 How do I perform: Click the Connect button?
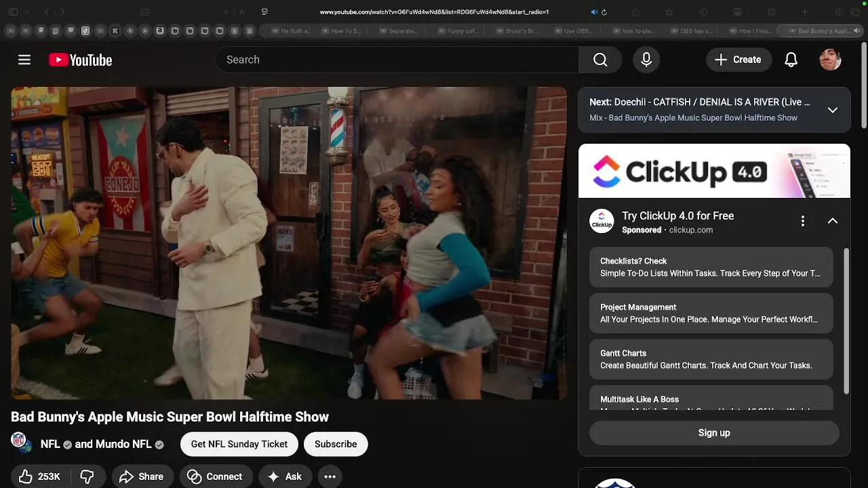pyautogui.click(x=215, y=476)
